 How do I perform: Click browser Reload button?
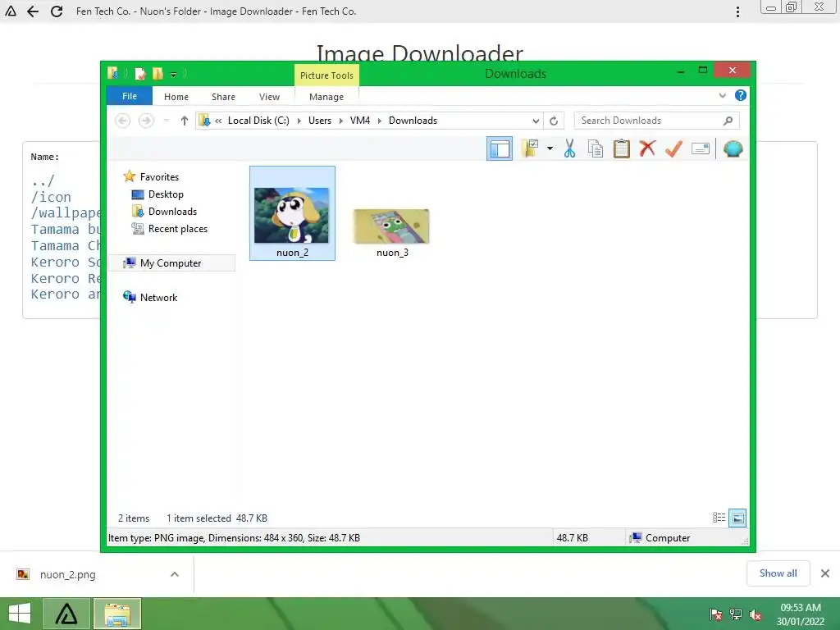(x=57, y=11)
